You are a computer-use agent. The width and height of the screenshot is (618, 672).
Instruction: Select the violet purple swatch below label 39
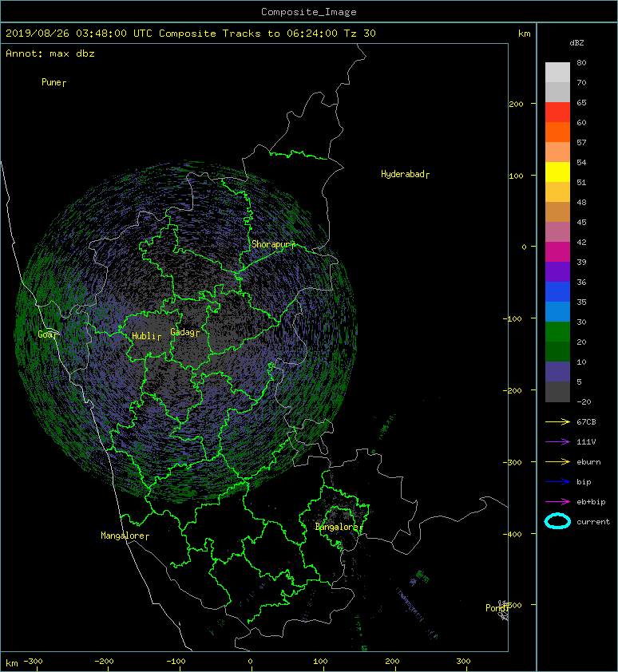[557, 271]
